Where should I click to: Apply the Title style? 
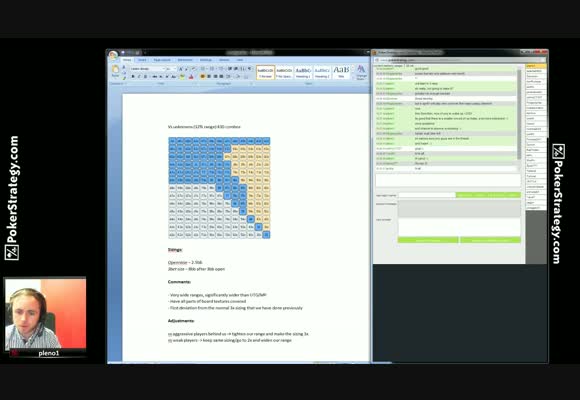tap(341, 72)
